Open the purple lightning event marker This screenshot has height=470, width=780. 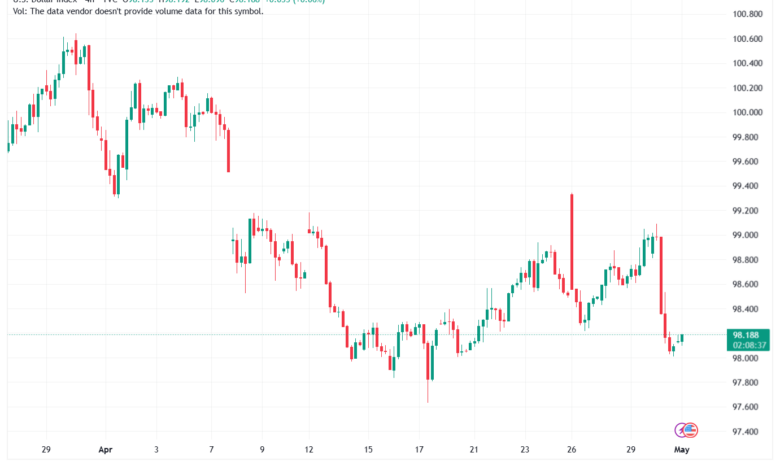(680, 430)
